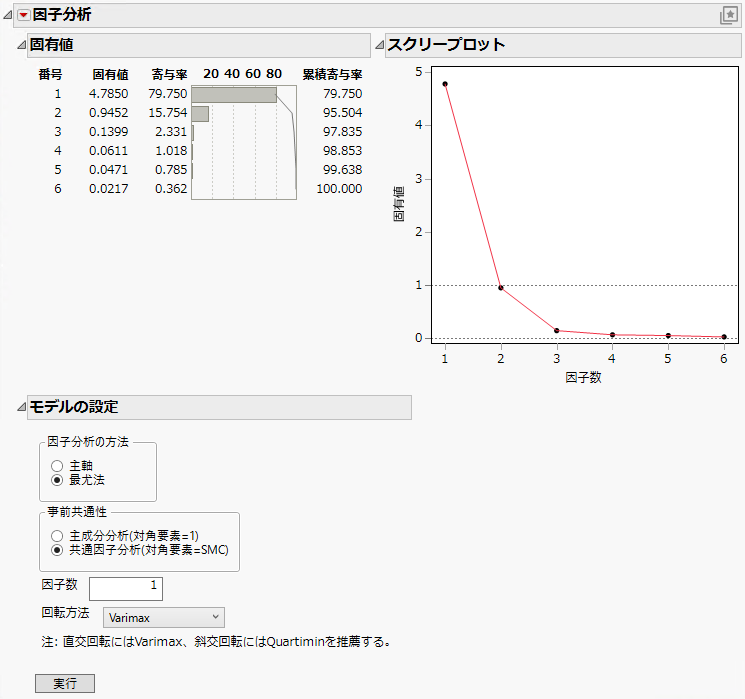
Task: Click the 累積寄与率 value 95.504
Action: (x=343, y=113)
